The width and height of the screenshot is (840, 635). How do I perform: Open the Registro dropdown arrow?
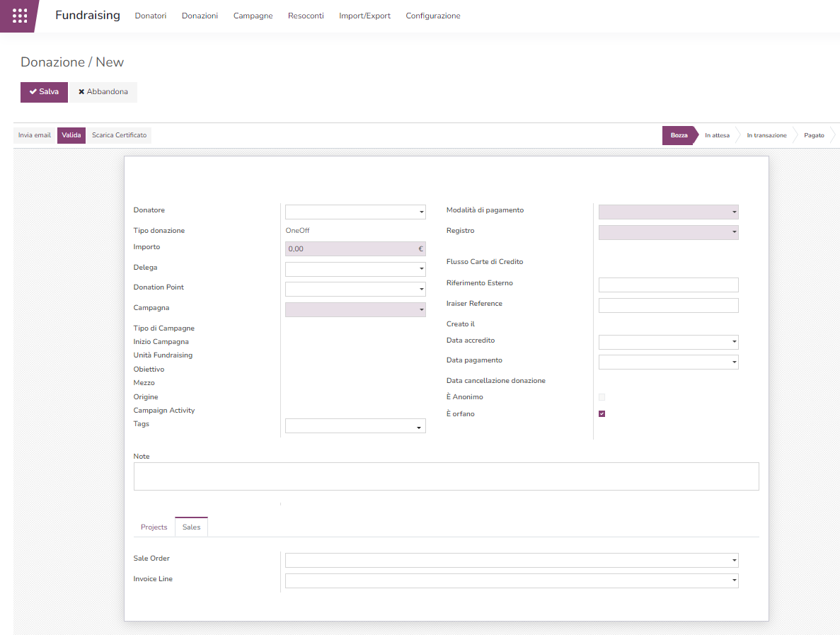pos(734,232)
